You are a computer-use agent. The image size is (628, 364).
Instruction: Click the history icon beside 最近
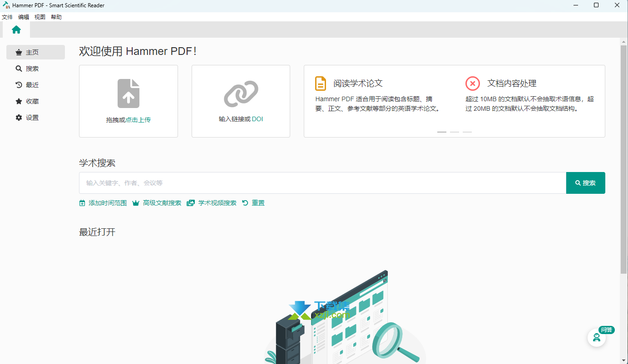pos(19,85)
